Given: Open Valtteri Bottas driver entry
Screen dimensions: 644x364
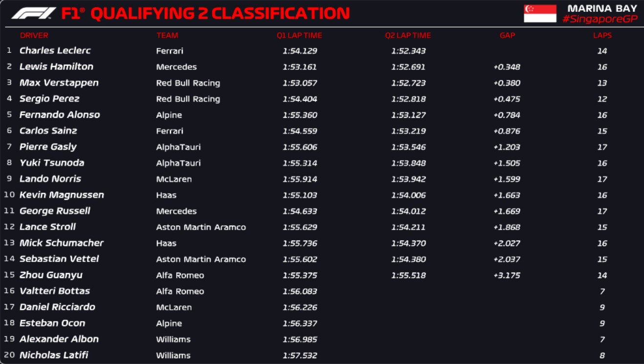Looking at the screenshot, I should [x=55, y=291].
